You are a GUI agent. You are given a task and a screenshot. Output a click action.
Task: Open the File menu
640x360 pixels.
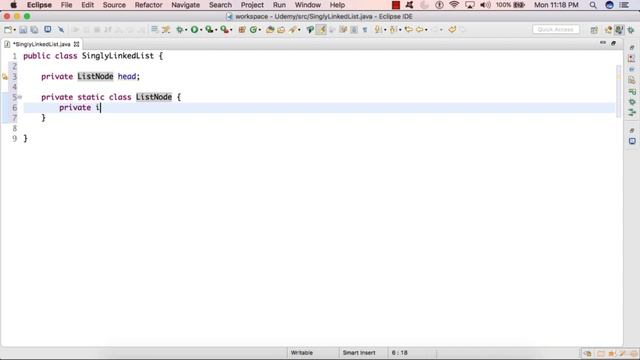pos(66,5)
